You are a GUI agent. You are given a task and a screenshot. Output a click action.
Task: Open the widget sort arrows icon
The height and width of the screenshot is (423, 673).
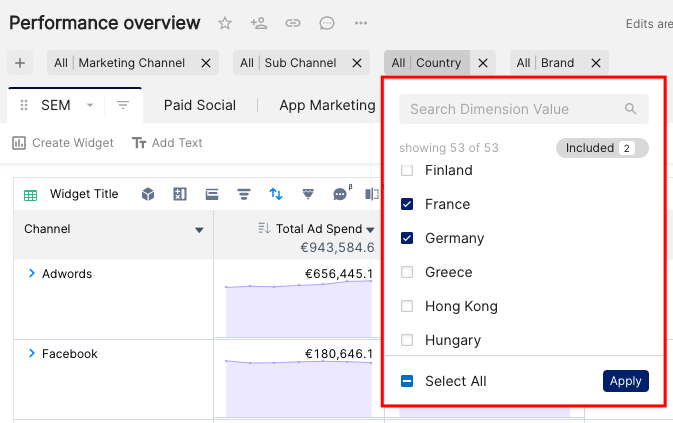pyautogui.click(x=276, y=194)
